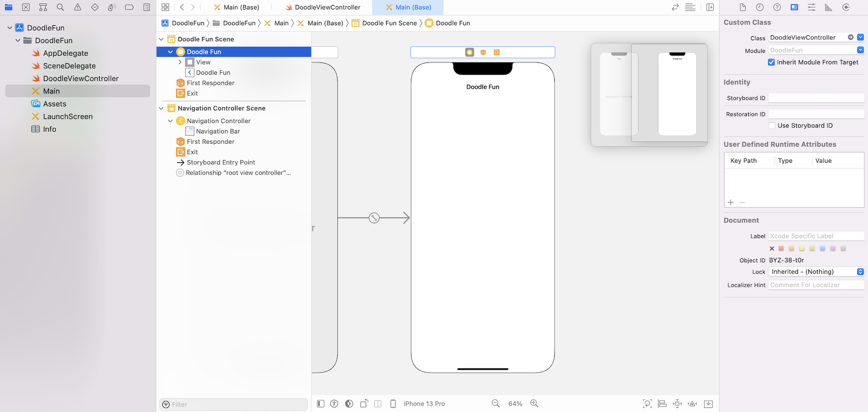Screen dimensions: 868x412
Task: Collapse the Navigation Controller Scene group
Action: 161,109
